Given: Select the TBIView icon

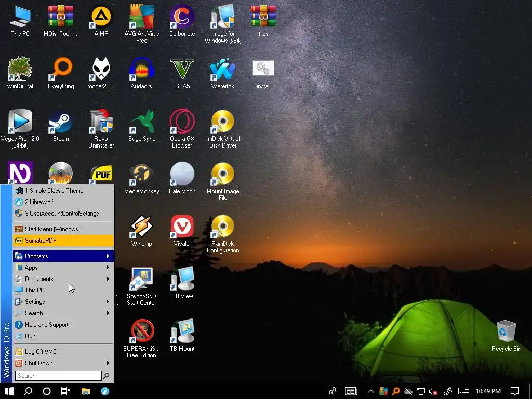Looking at the screenshot, I should point(182,283).
